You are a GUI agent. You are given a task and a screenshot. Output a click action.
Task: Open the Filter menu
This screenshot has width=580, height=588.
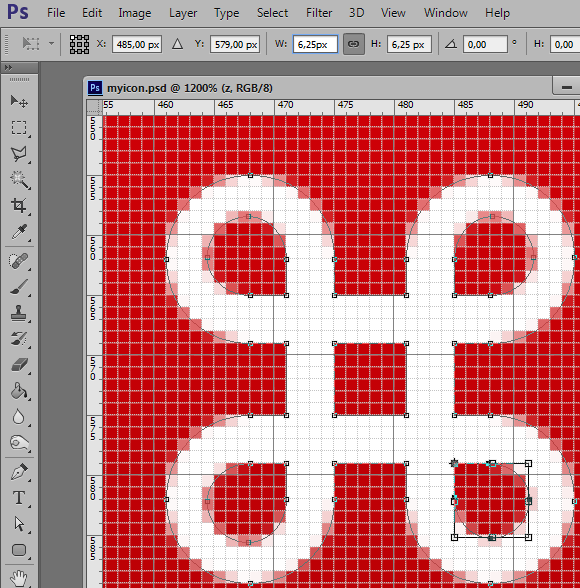(x=319, y=13)
